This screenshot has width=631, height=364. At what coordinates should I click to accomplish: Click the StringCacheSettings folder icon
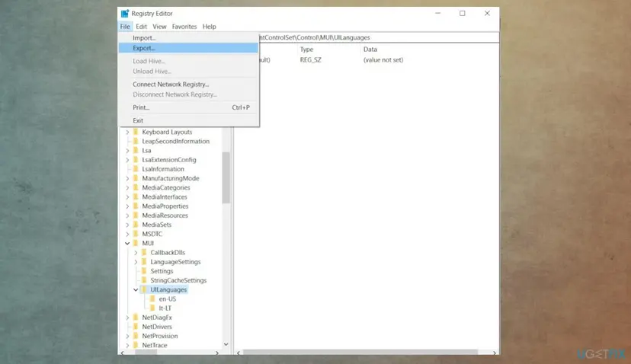click(145, 280)
